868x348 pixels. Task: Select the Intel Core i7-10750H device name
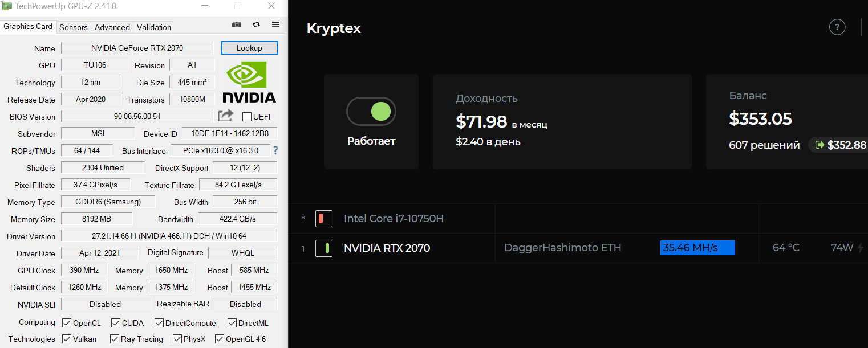coord(394,218)
